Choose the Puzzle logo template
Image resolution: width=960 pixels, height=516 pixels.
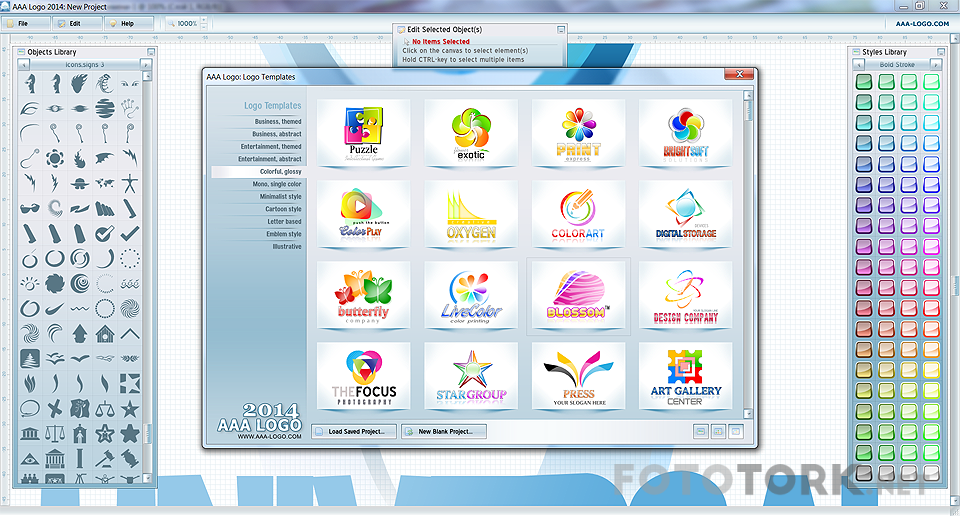pos(364,132)
